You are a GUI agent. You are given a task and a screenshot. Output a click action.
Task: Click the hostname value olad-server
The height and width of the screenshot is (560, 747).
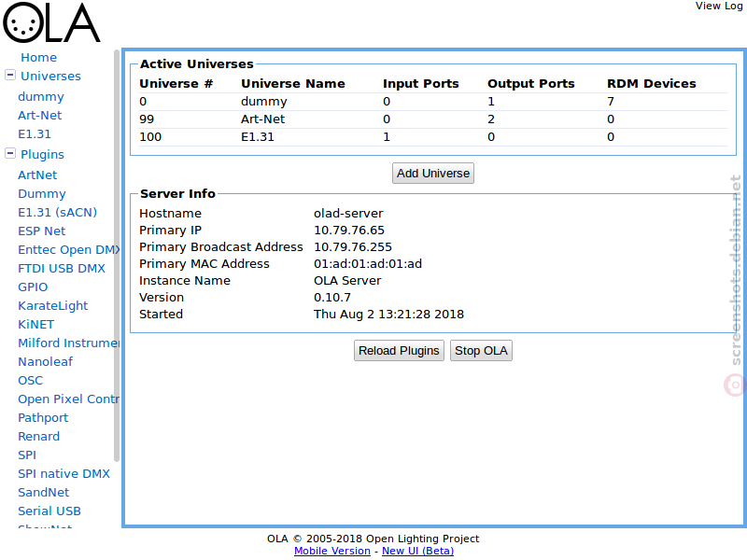[348, 214]
